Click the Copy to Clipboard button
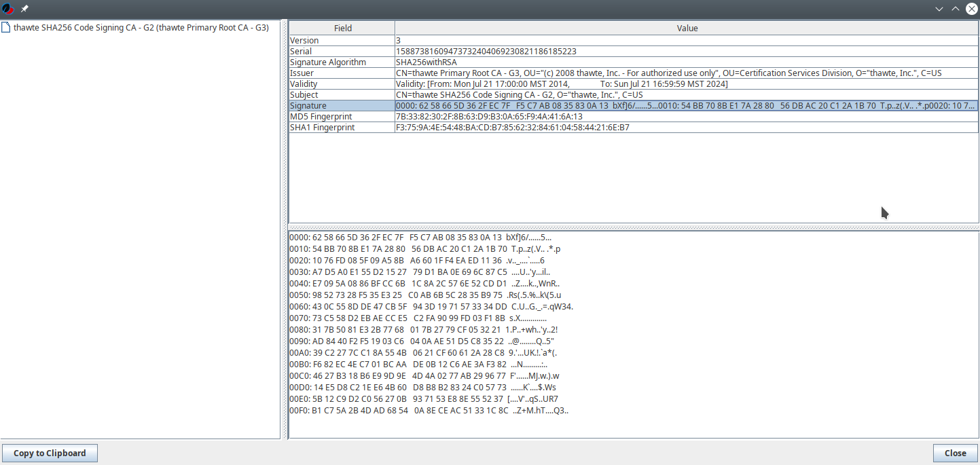980x465 pixels. click(50, 453)
